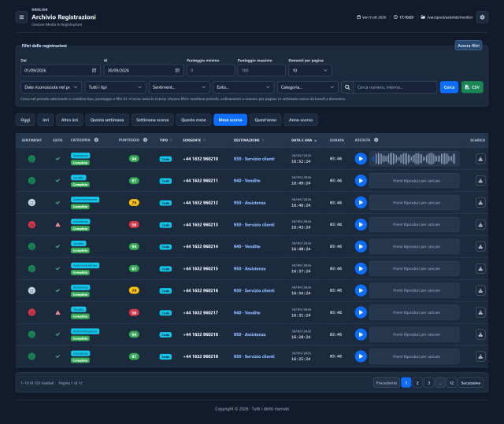Download recording from +44 1632 960219
The image size is (504, 424).
click(x=480, y=356)
